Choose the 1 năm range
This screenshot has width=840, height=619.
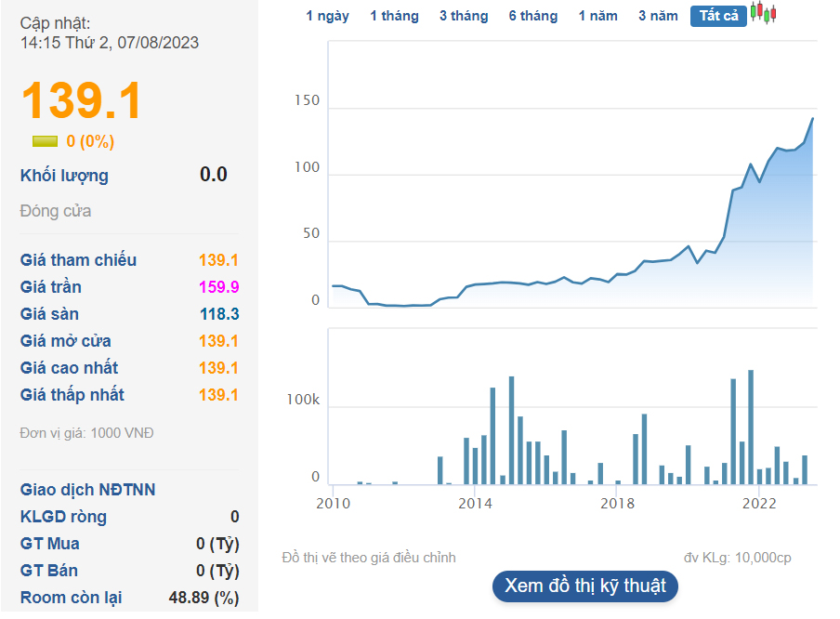pyautogui.click(x=597, y=16)
